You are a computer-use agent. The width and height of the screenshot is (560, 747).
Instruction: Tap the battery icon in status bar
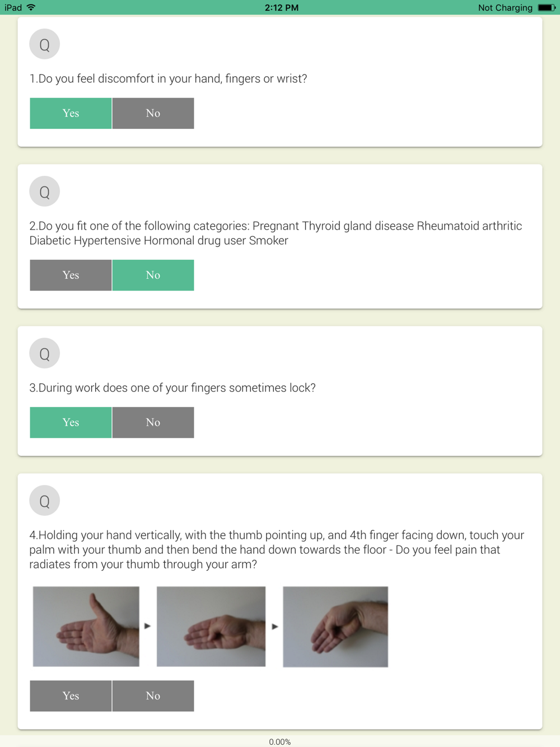point(547,7)
